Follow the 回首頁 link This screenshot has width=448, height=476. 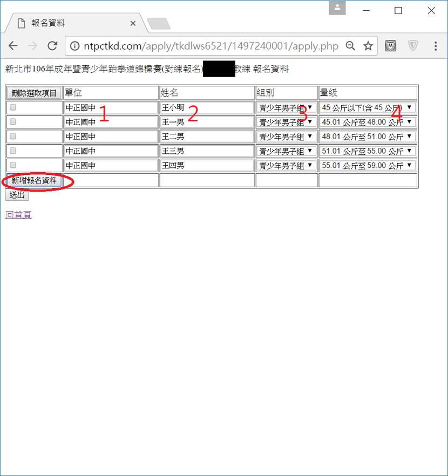pos(18,215)
